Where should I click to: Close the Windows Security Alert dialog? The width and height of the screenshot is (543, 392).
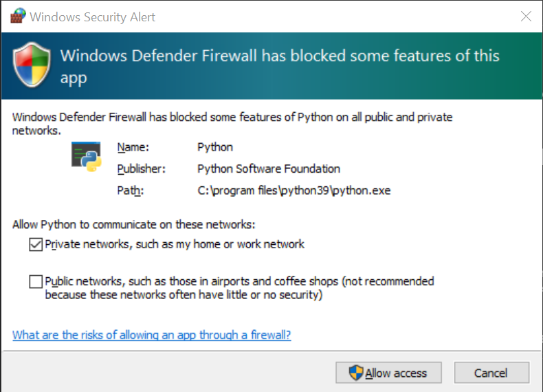(x=526, y=17)
